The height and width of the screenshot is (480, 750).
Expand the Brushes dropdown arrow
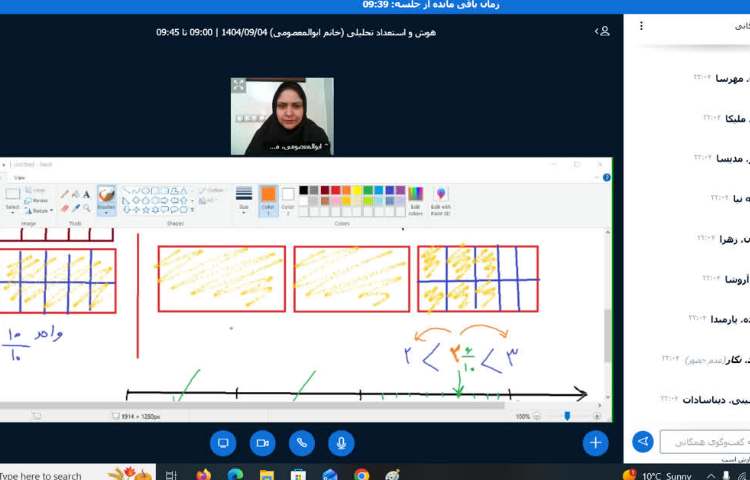[106, 213]
